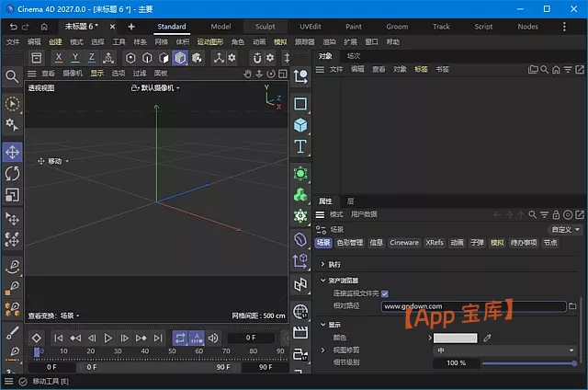Screen dimensions: 588x390
Task: Enable Points mode
Action: [x=130, y=58]
